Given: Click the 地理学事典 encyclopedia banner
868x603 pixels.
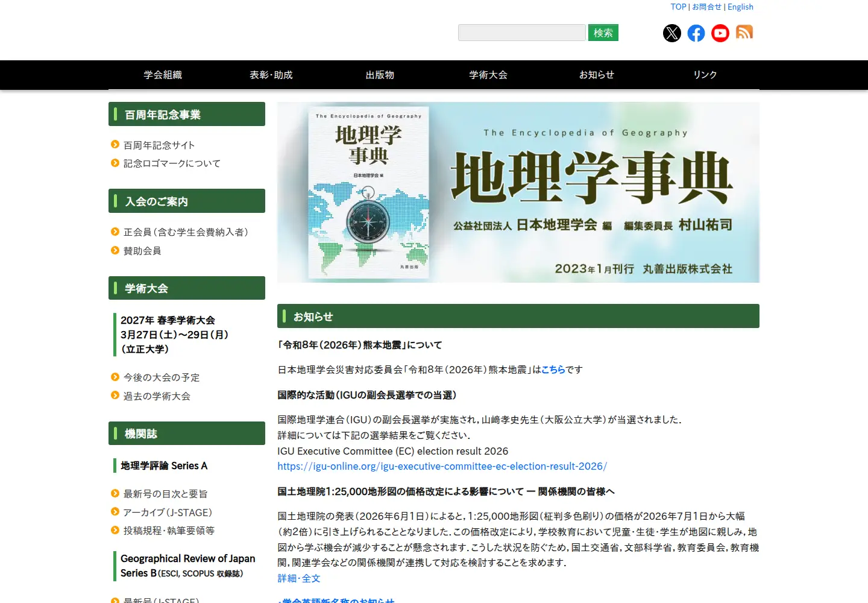Looking at the screenshot, I should pyautogui.click(x=518, y=192).
